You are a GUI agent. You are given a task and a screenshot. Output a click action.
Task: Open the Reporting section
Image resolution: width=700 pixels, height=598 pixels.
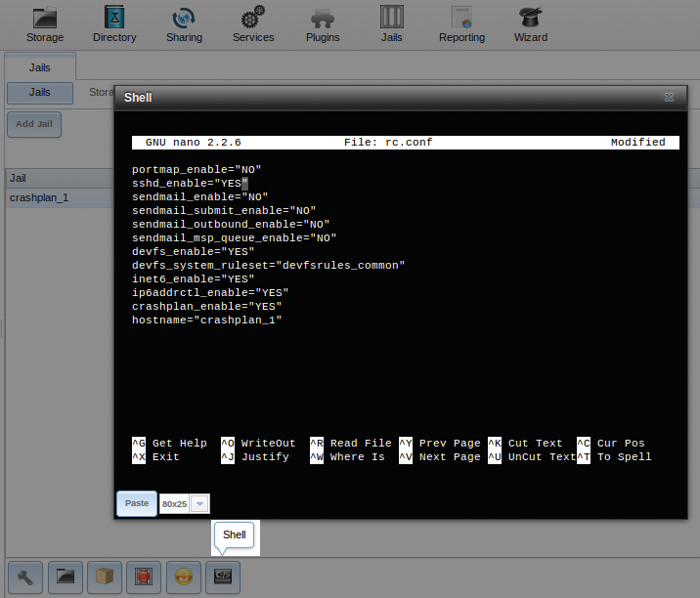(461, 24)
